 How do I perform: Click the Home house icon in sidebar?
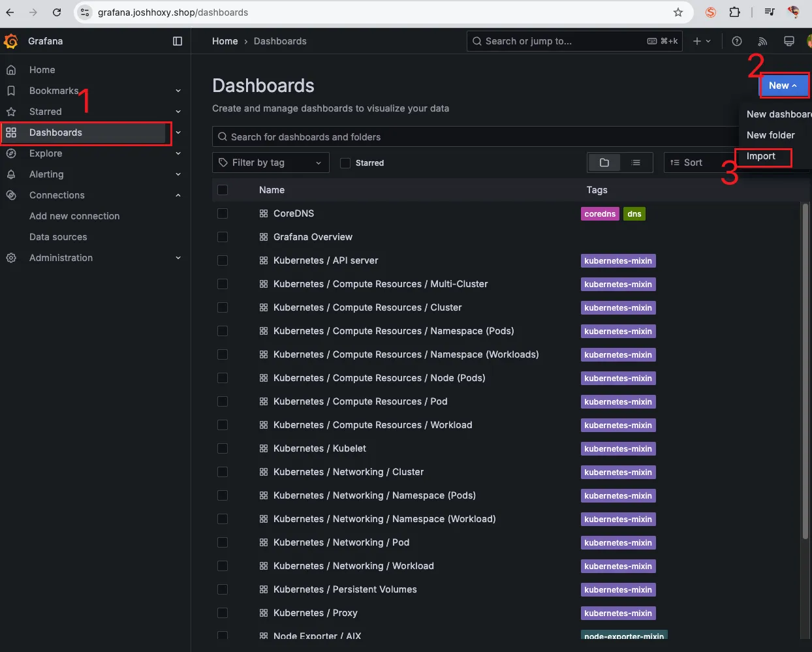(11, 70)
